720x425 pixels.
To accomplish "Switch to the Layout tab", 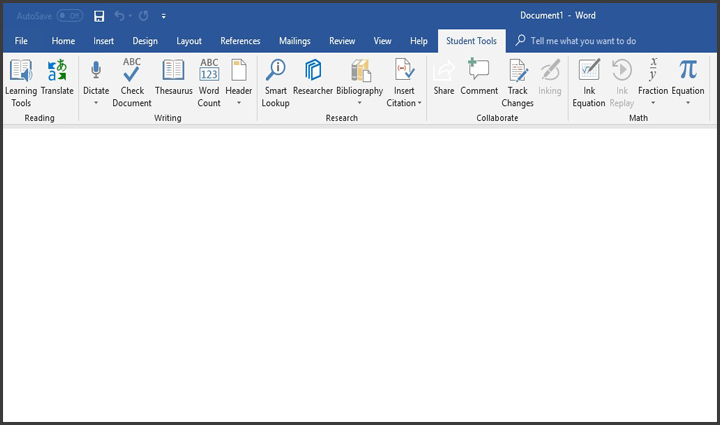I will coord(189,41).
